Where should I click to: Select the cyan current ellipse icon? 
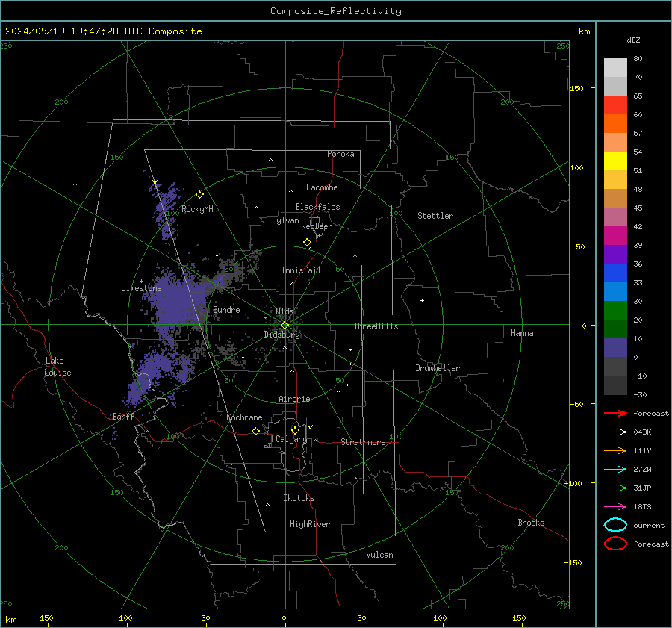pos(615,525)
